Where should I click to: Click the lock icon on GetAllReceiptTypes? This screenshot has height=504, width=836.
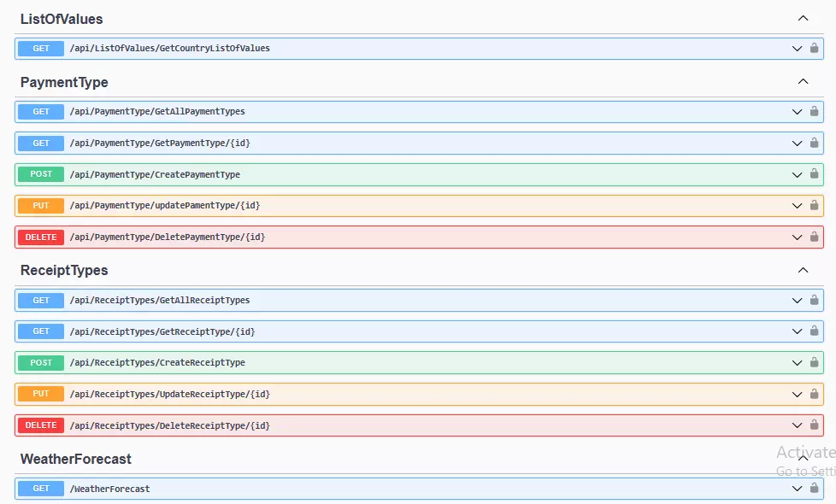tap(814, 300)
